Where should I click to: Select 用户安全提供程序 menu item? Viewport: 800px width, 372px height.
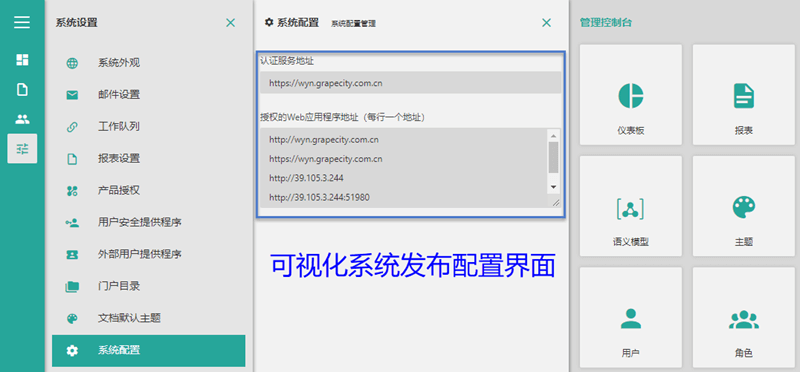coord(148,222)
